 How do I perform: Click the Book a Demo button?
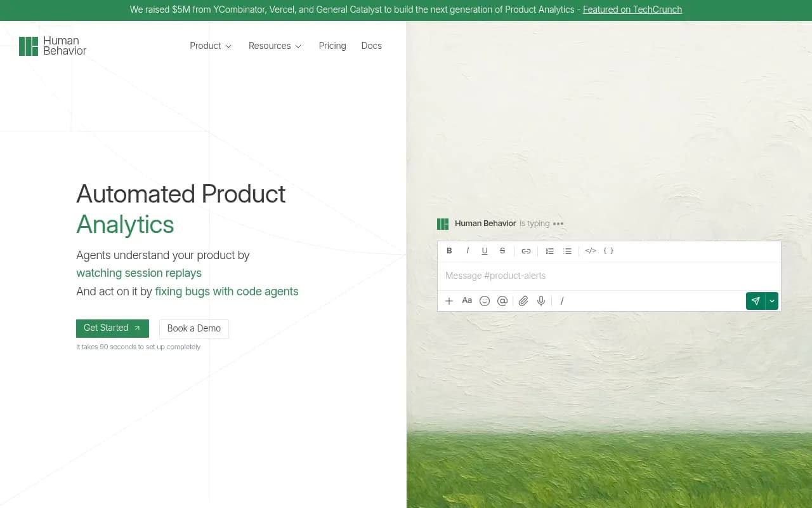[x=194, y=328]
